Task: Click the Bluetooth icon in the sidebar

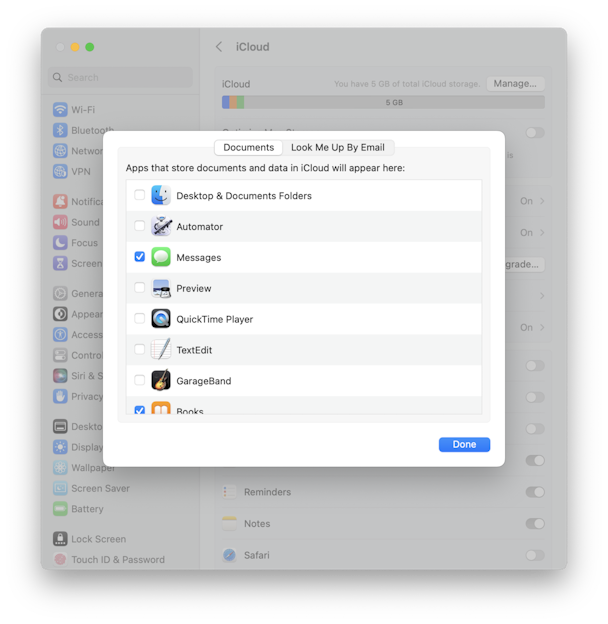Action: click(x=60, y=130)
